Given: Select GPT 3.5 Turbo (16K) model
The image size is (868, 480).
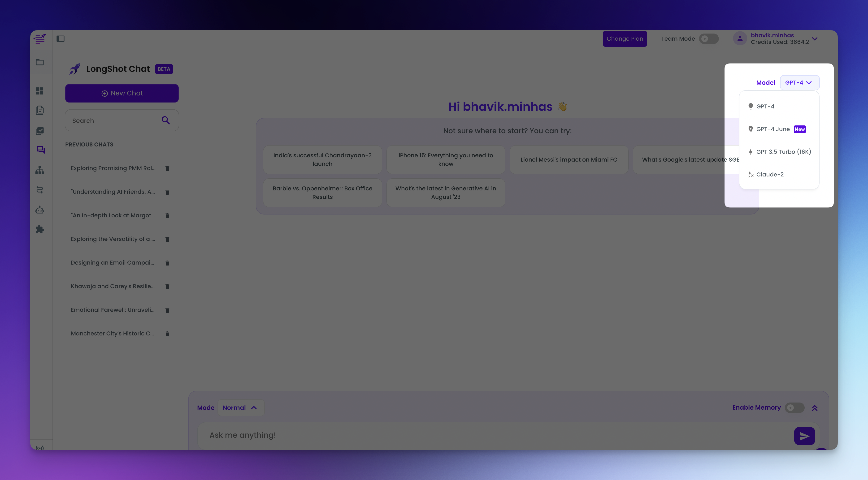Looking at the screenshot, I should tap(779, 152).
